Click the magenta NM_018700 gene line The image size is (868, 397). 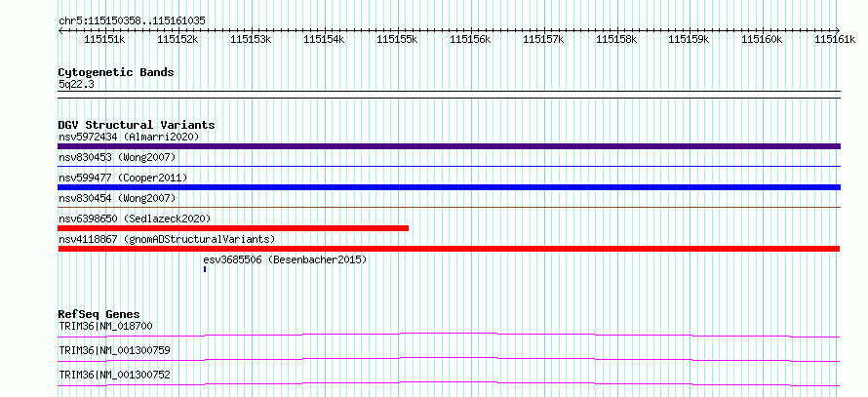pos(449,335)
